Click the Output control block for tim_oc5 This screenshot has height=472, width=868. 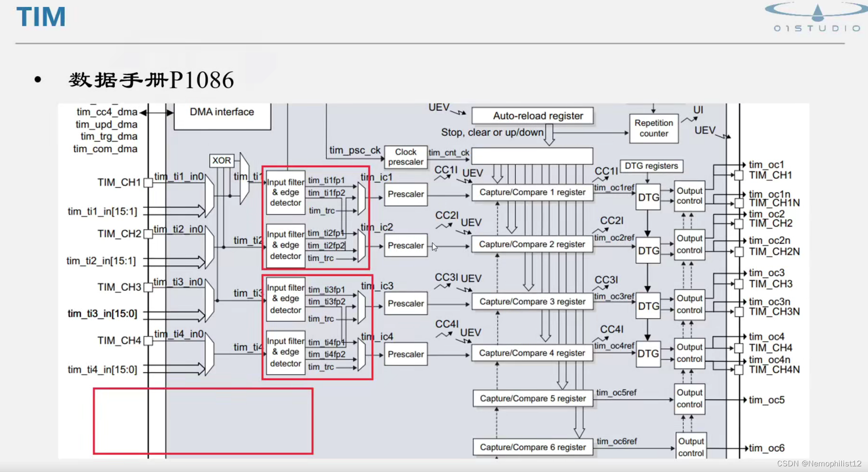pyautogui.click(x=690, y=399)
